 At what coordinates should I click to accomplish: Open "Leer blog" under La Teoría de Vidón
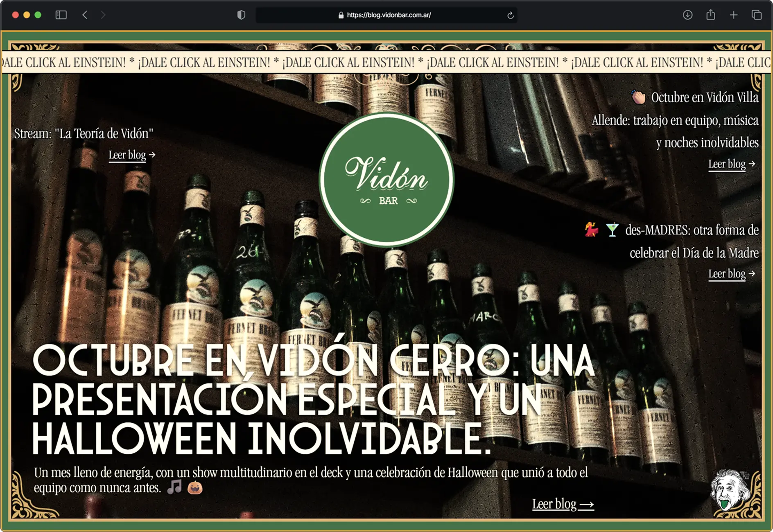pos(127,155)
